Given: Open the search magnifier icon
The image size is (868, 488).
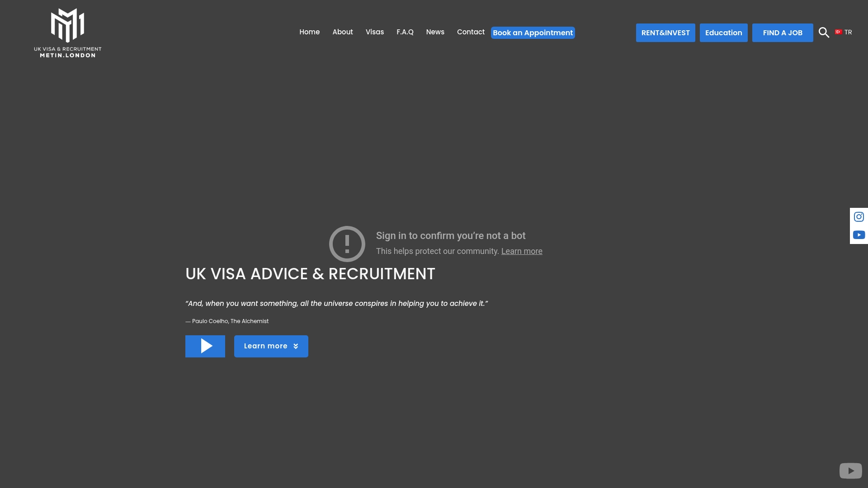Looking at the screenshot, I should tap(824, 33).
